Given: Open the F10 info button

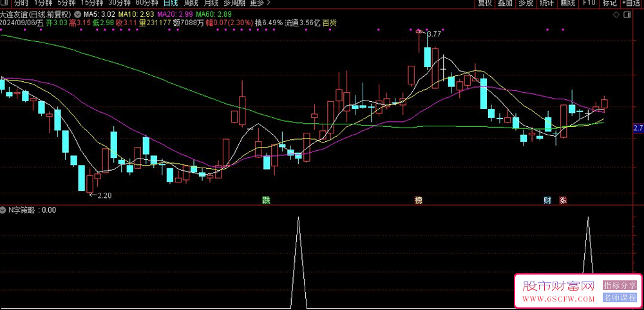Looking at the screenshot, I should click(x=589, y=3).
